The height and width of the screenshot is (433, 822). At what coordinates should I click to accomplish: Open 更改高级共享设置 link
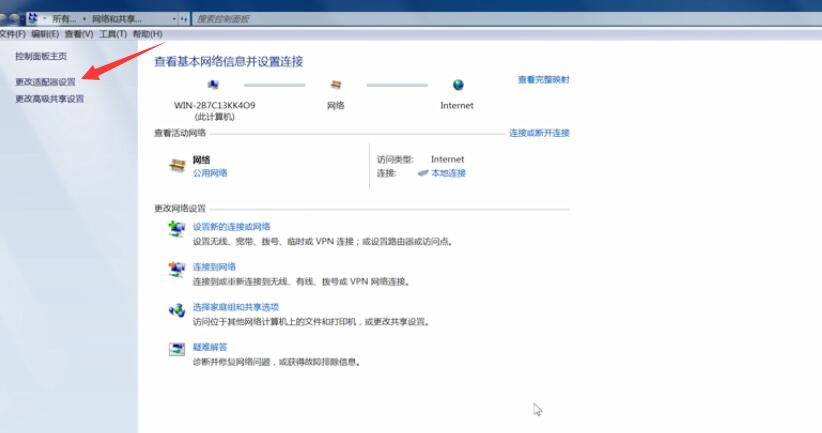(x=49, y=99)
